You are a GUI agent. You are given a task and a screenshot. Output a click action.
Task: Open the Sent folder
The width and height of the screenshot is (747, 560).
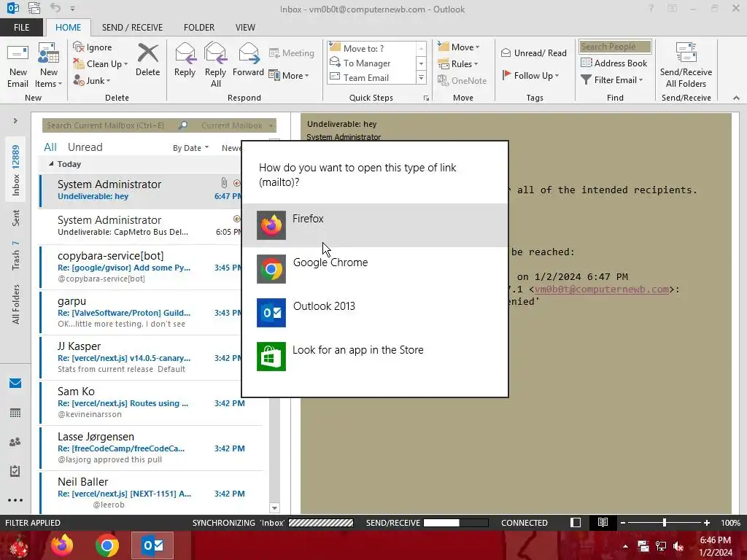point(16,218)
